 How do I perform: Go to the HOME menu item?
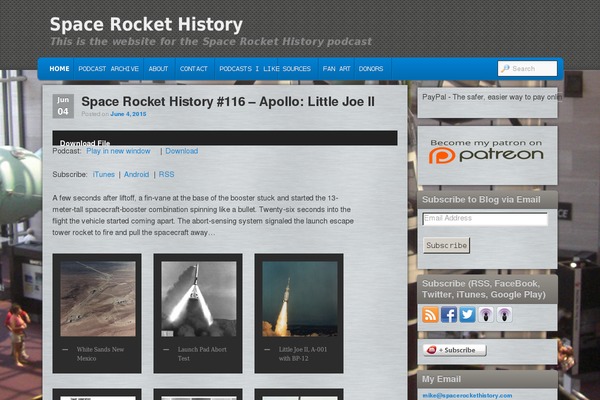59,69
